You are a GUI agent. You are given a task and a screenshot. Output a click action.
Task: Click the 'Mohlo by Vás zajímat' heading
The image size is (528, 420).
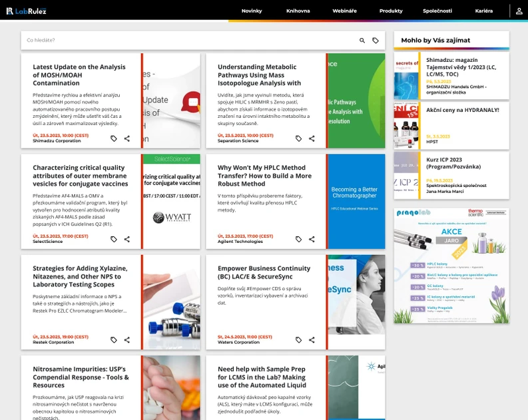[x=435, y=41]
